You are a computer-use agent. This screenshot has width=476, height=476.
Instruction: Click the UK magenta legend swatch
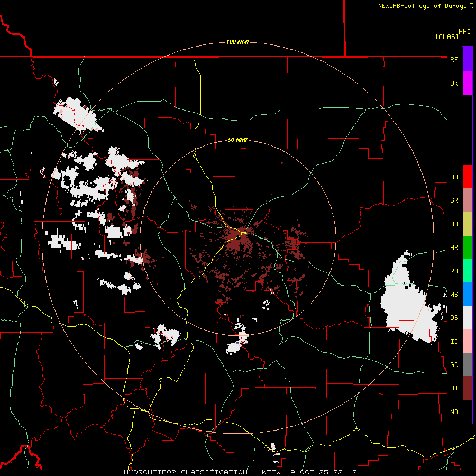click(x=467, y=83)
